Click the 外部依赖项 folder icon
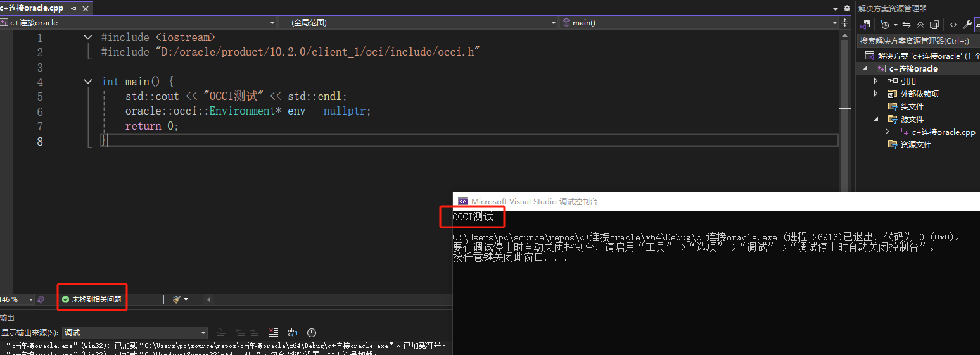 tap(892, 94)
